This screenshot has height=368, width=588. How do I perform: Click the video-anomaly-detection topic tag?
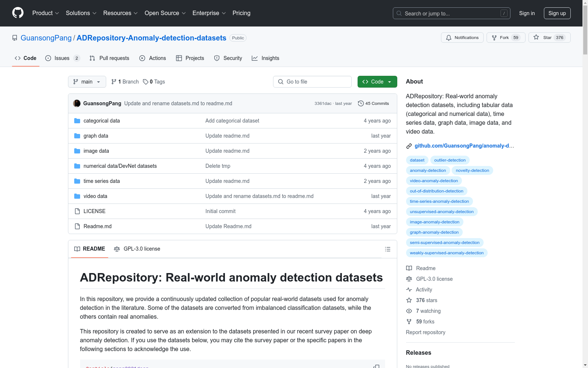click(x=434, y=181)
